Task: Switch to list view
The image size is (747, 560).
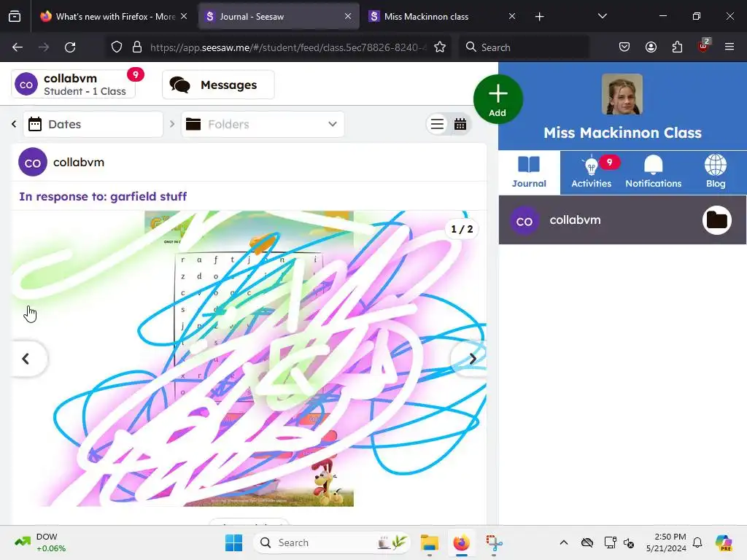Action: (438, 124)
